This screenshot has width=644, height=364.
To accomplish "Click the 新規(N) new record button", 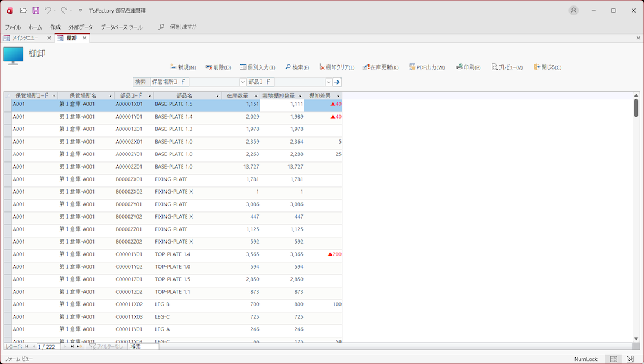I will click(x=183, y=67).
